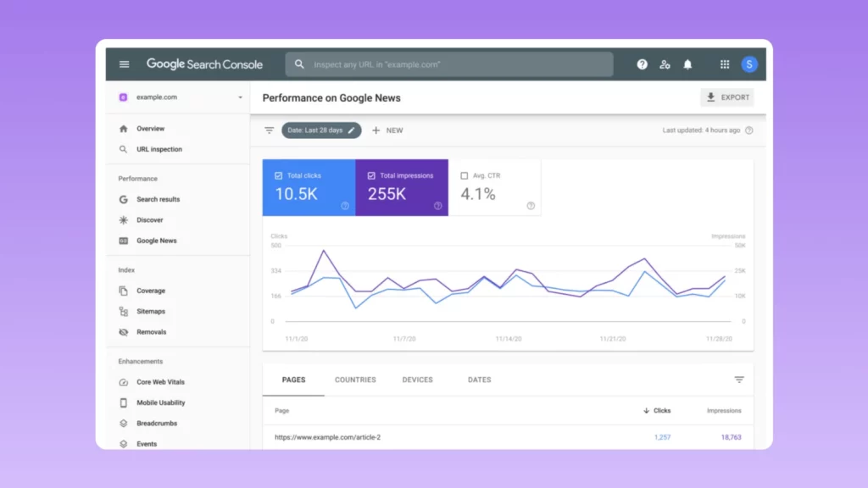The width and height of the screenshot is (868, 488).
Task: Uncheck the Total impressions checkbox
Action: [371, 175]
